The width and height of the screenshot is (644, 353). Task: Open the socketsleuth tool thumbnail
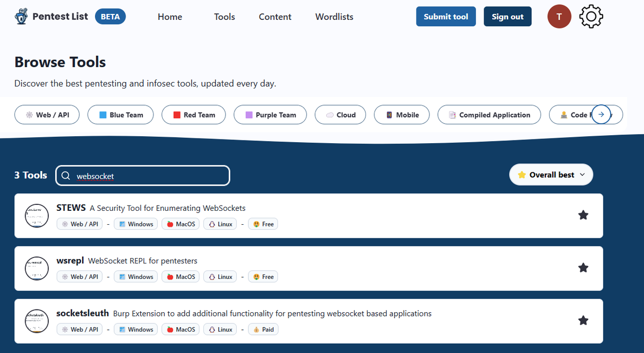[x=37, y=321]
